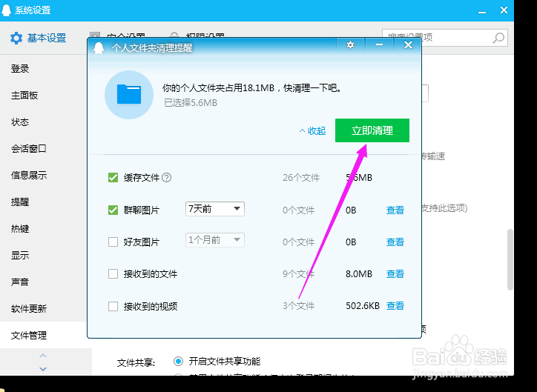Select the 开启文件共享功能 radio button
The height and width of the screenshot is (392, 537).
coord(178,361)
